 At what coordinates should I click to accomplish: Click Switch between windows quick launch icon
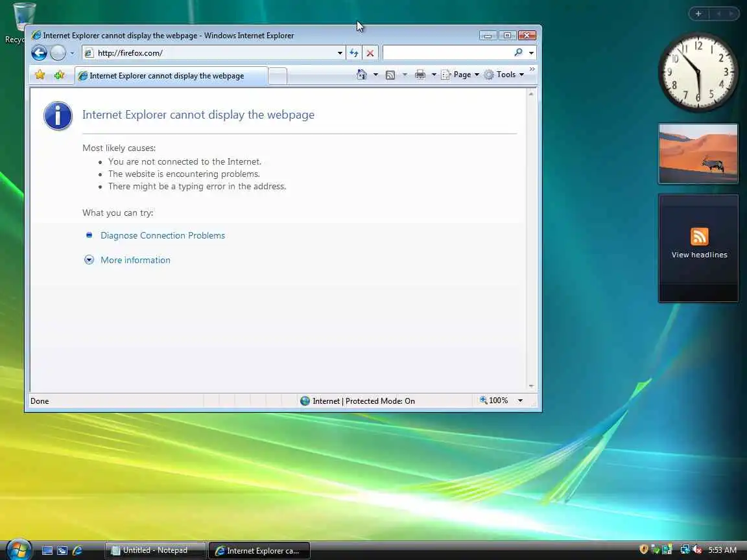click(62, 550)
